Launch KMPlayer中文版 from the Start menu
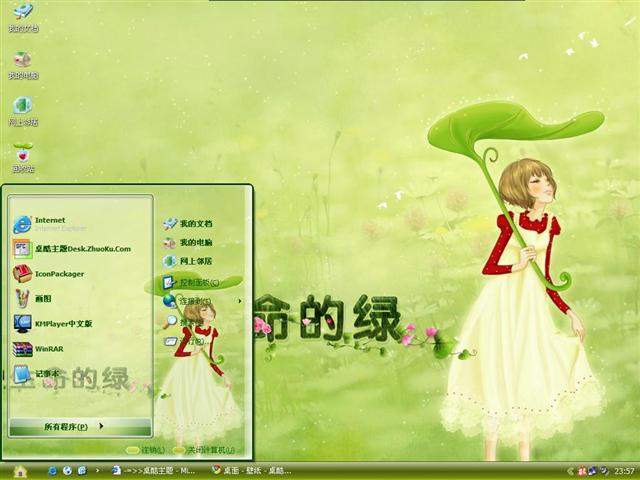 [53, 324]
